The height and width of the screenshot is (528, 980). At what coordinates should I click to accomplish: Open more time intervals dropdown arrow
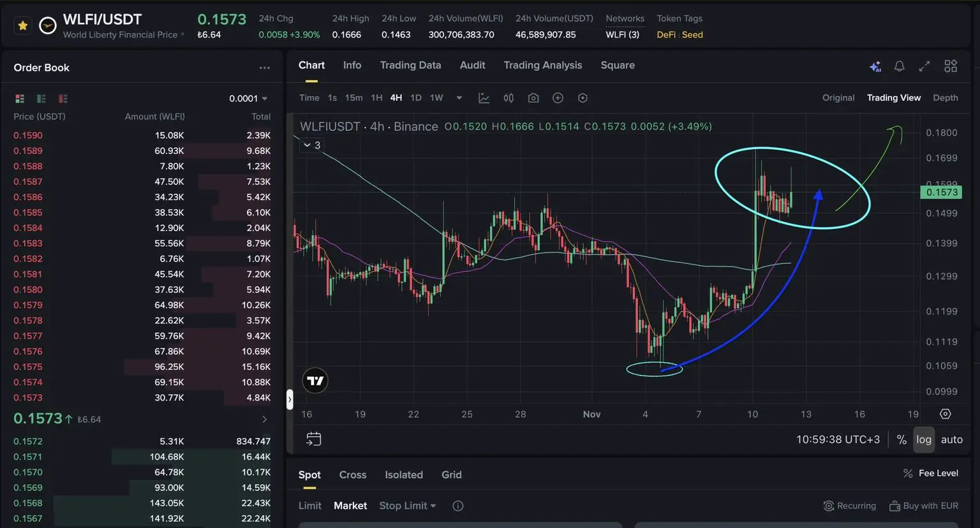(x=459, y=98)
